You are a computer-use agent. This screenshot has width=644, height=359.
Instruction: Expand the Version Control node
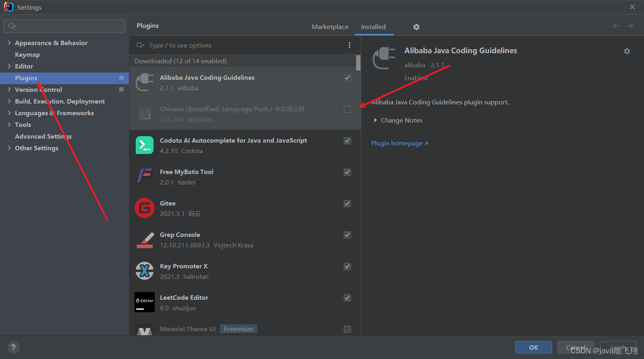[x=9, y=89]
